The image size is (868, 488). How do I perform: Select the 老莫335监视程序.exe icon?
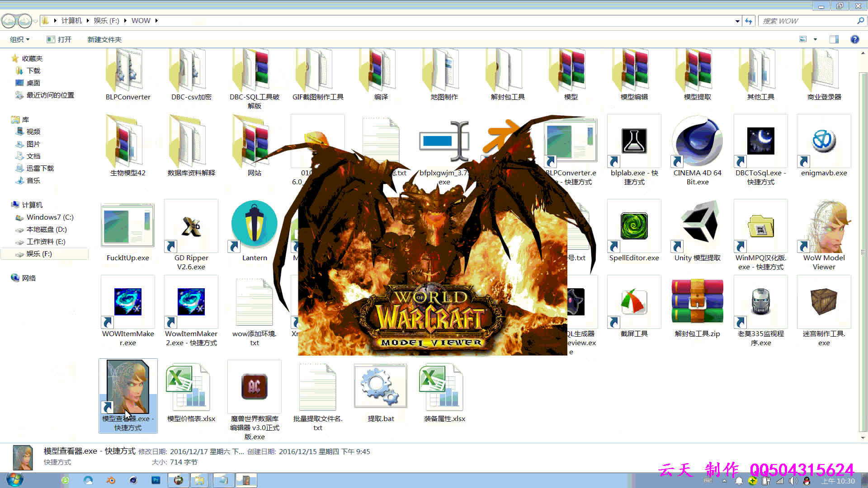point(761,302)
